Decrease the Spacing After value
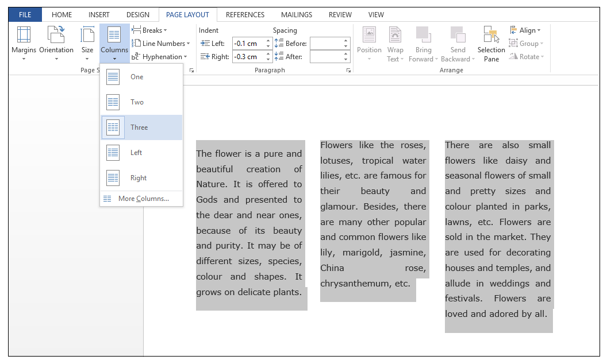 (x=345, y=60)
